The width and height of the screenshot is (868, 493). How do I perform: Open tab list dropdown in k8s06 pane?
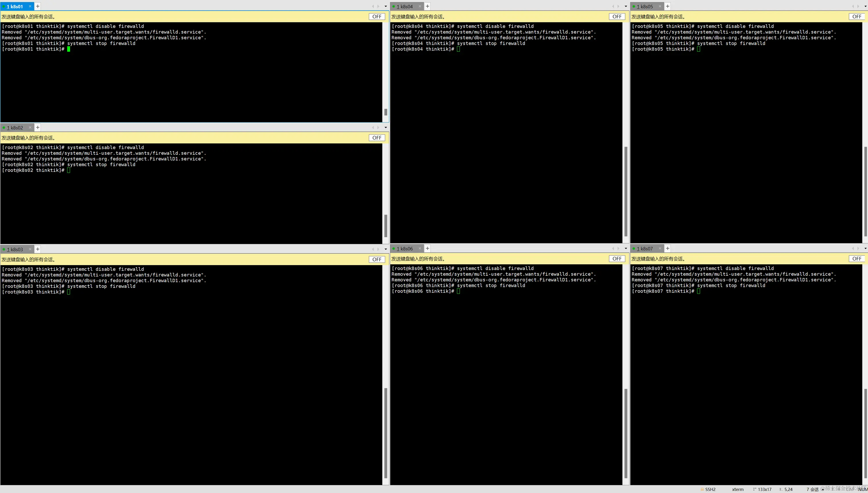click(625, 248)
